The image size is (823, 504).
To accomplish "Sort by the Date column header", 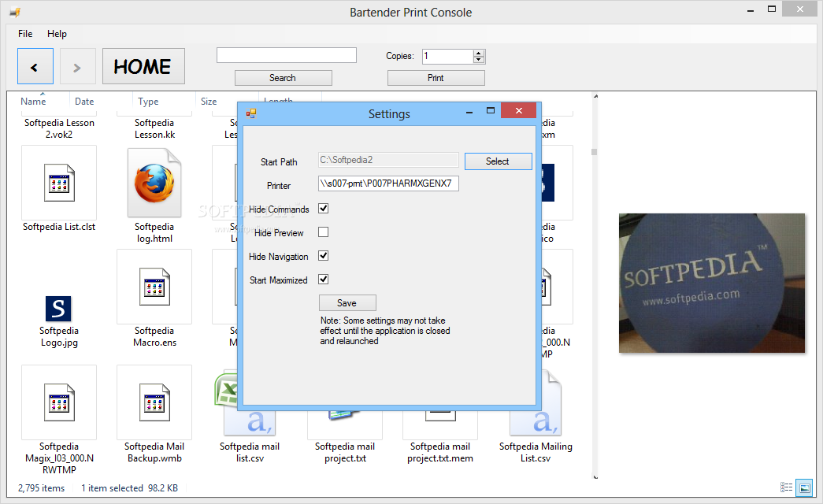I will click(x=84, y=102).
